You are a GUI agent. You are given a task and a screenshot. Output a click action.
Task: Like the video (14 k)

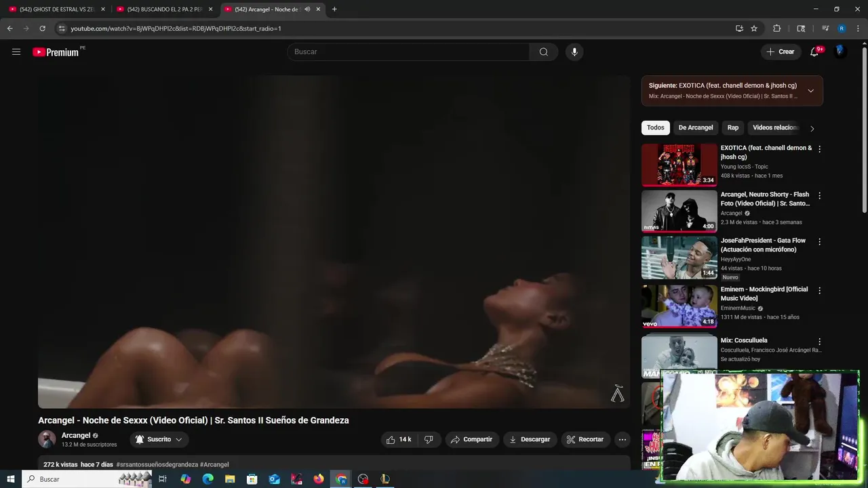click(x=398, y=439)
